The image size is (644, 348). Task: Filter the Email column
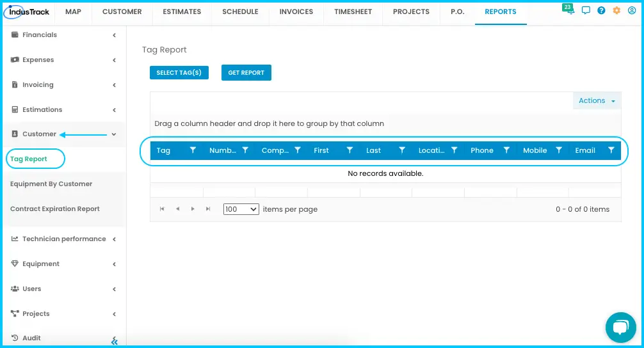(x=611, y=150)
